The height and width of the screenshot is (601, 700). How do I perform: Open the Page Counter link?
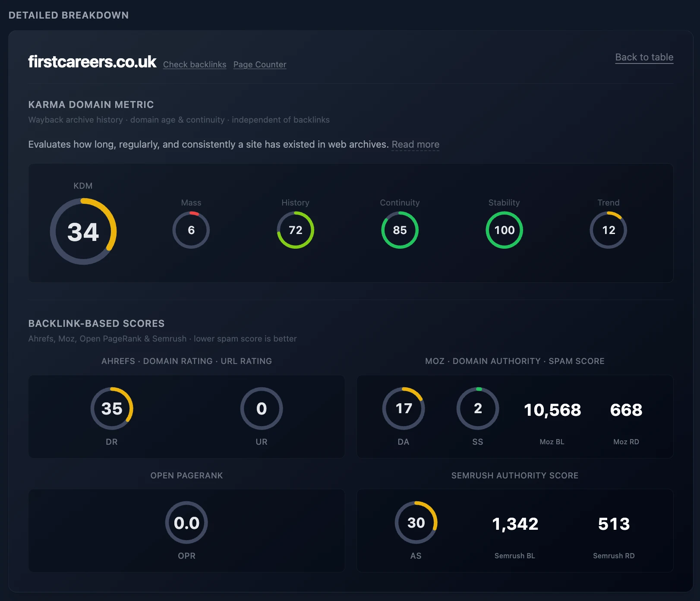(x=260, y=64)
